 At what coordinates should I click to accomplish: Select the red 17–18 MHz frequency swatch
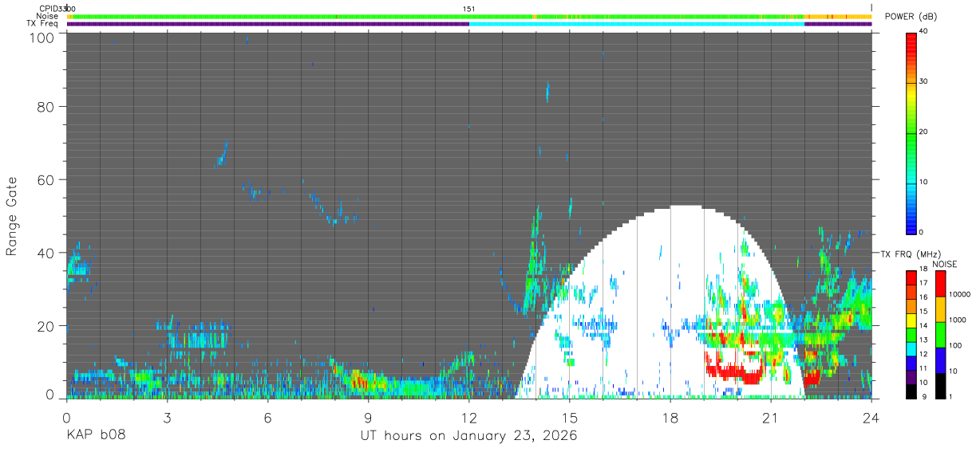[x=911, y=276]
